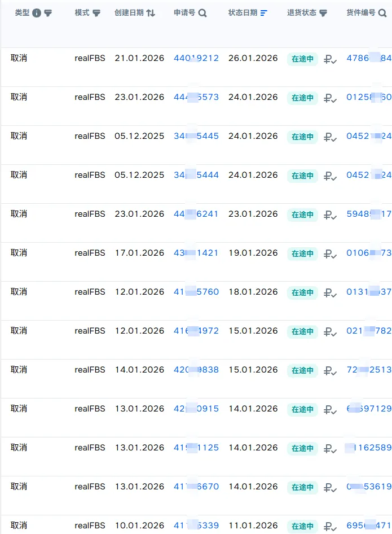Open shipment number ending in 2589

(369, 448)
